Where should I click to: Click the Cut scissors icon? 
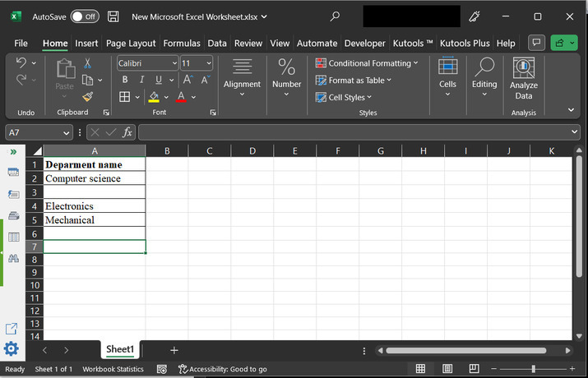point(88,63)
